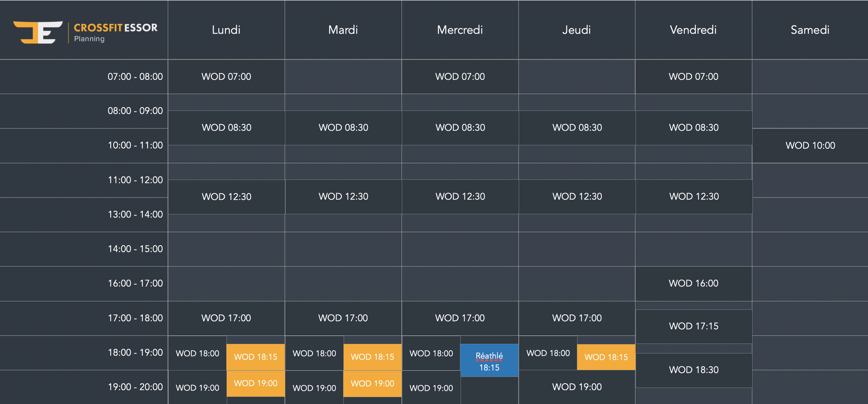The width and height of the screenshot is (868, 404).
Task: Pick Vendredi's WOD 16:00 class
Action: coord(693,283)
